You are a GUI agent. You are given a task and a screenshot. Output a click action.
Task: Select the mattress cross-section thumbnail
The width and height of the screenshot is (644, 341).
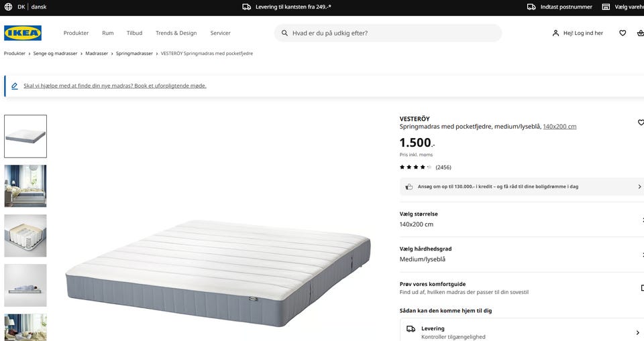point(25,235)
